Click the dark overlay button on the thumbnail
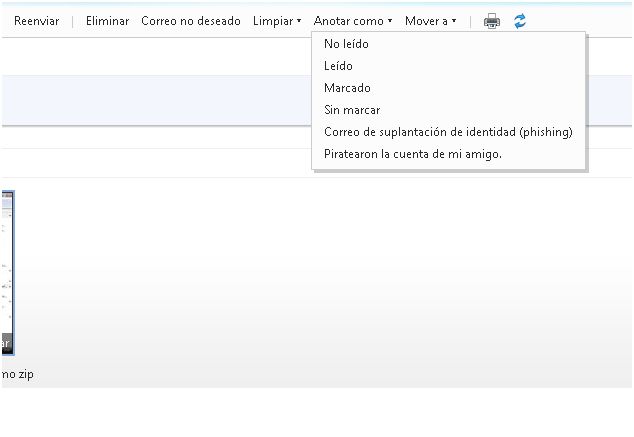Screen dimensions: 634x437 (x=6, y=344)
